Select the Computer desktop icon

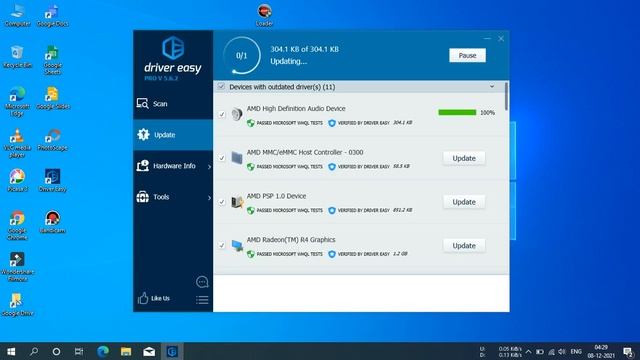[18, 16]
